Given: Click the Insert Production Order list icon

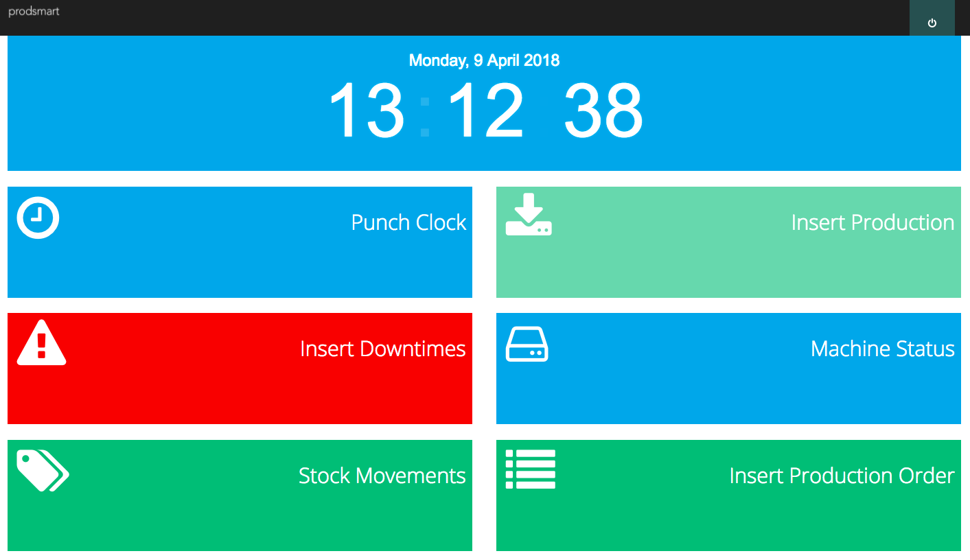Looking at the screenshot, I should [x=530, y=469].
